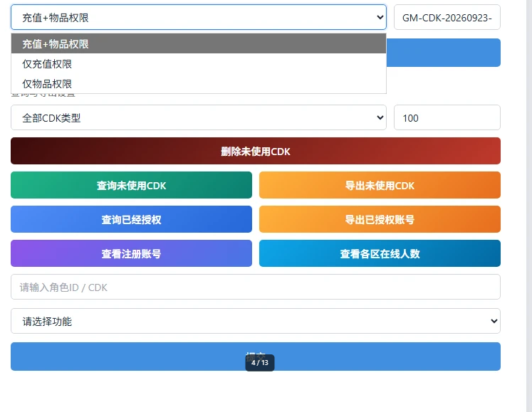Open the 请选择功能 dropdown
The height and width of the screenshot is (412, 532).
tap(256, 321)
